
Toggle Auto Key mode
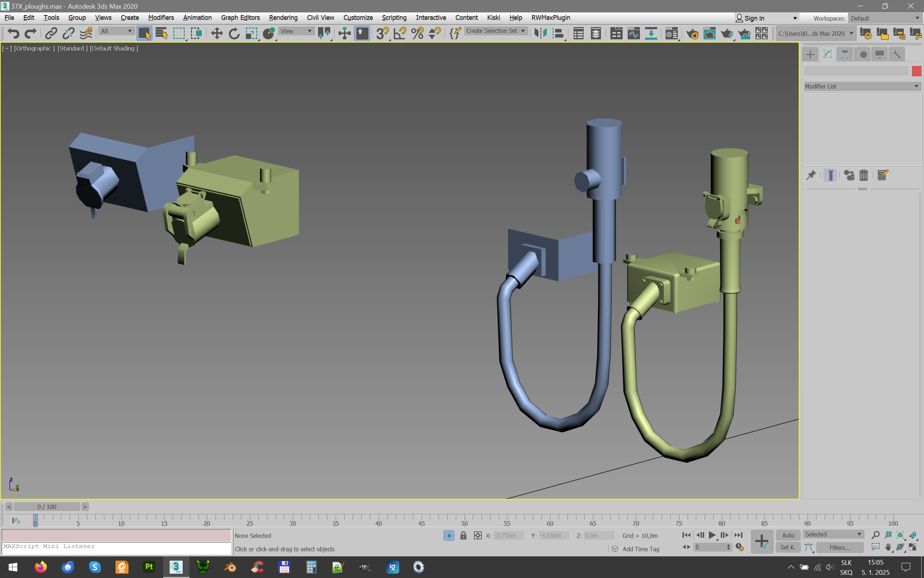pyautogui.click(x=788, y=535)
